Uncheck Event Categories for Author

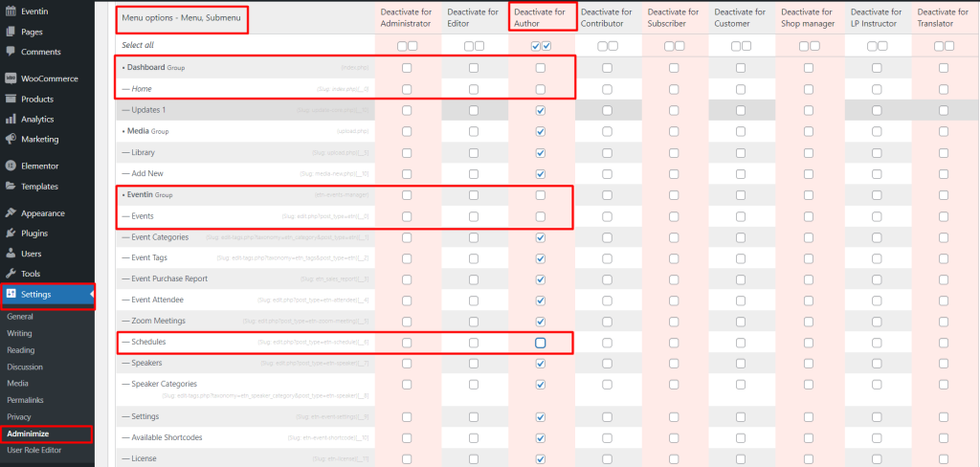[x=541, y=237]
